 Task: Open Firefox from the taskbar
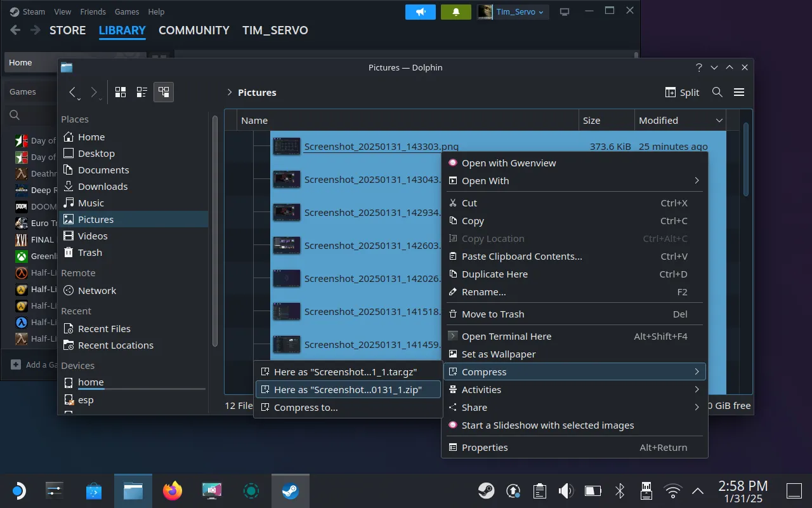tap(172, 491)
